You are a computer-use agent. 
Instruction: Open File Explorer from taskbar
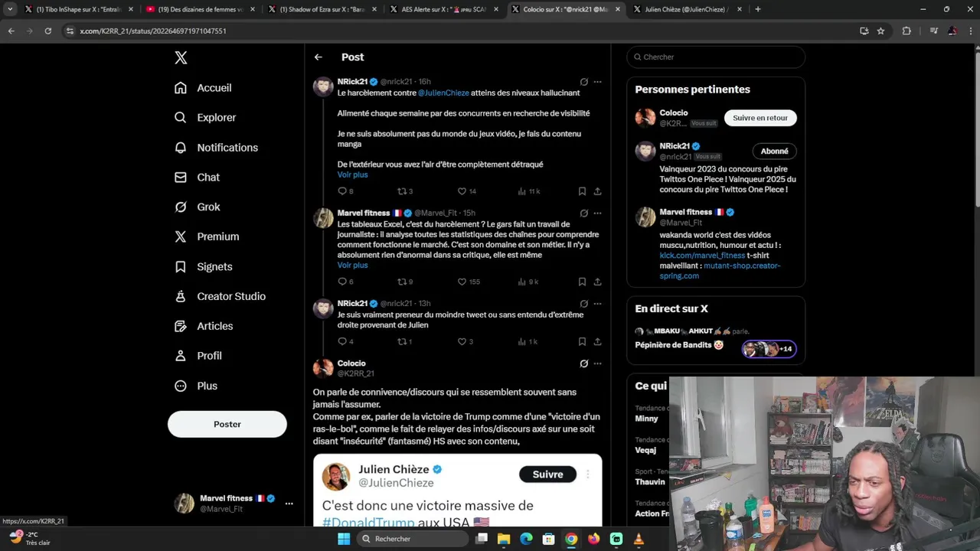click(x=504, y=539)
